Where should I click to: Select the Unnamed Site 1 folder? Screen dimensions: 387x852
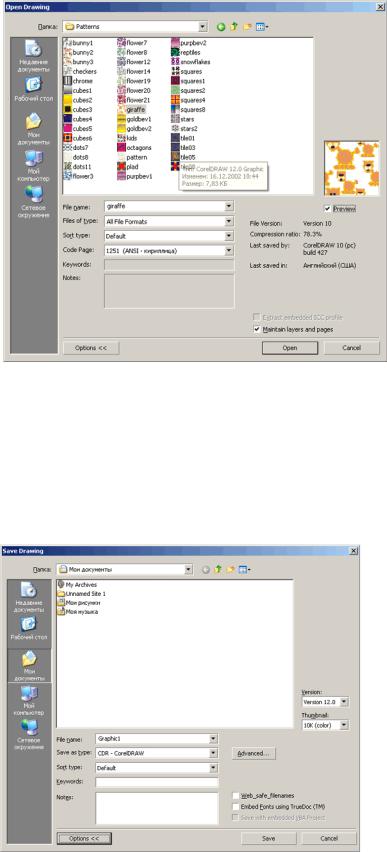pyautogui.click(x=82, y=594)
